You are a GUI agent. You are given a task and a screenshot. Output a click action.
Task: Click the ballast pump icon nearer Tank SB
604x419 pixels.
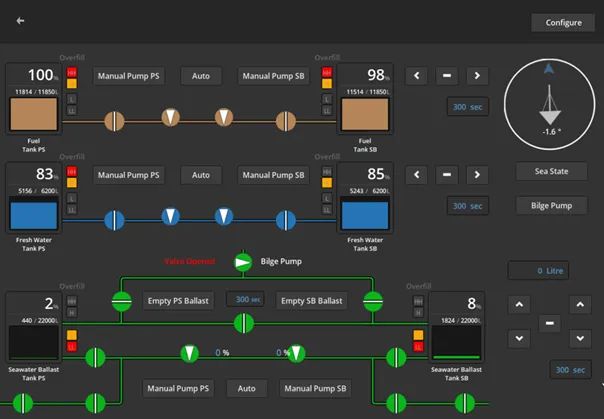pyautogui.click(x=296, y=353)
